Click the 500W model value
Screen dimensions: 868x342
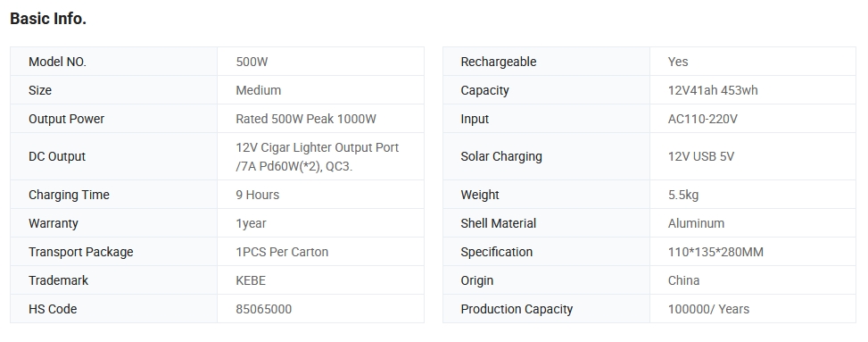pyautogui.click(x=252, y=62)
